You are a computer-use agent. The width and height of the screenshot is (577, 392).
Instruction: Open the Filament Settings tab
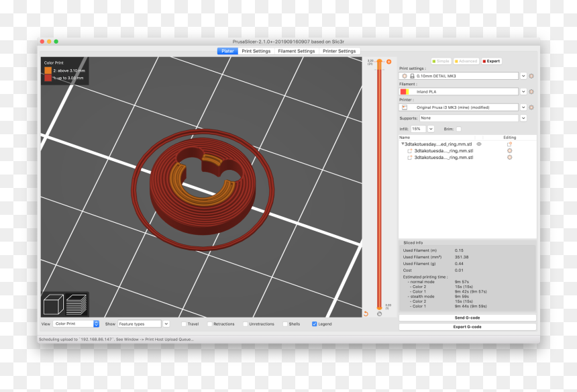[297, 51]
